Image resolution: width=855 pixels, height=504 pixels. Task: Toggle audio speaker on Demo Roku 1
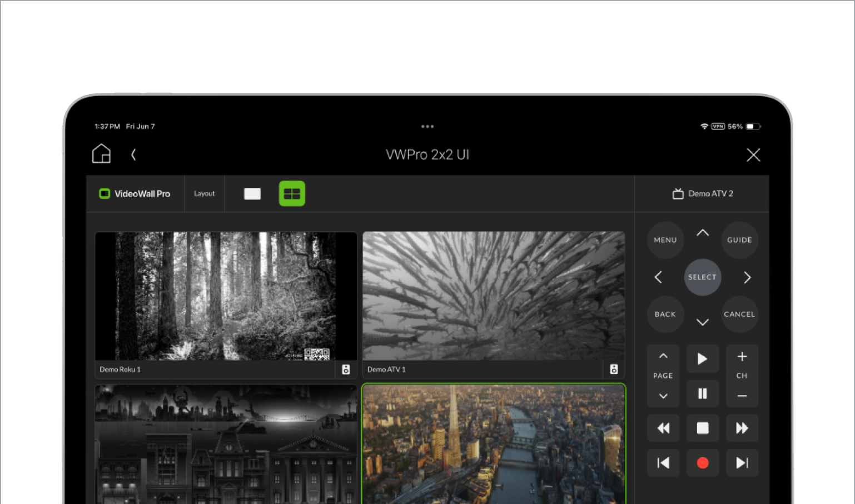point(346,370)
